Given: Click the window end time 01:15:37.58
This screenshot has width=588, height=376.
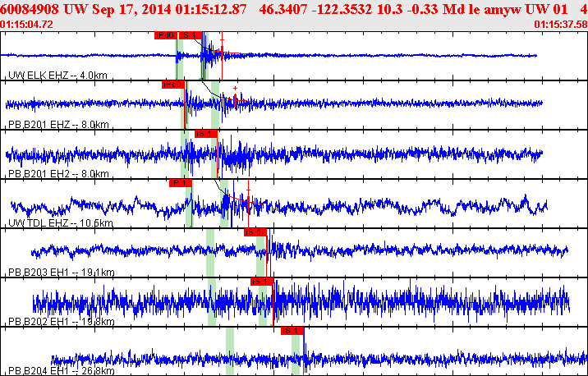Looking at the screenshot, I should tap(561, 25).
